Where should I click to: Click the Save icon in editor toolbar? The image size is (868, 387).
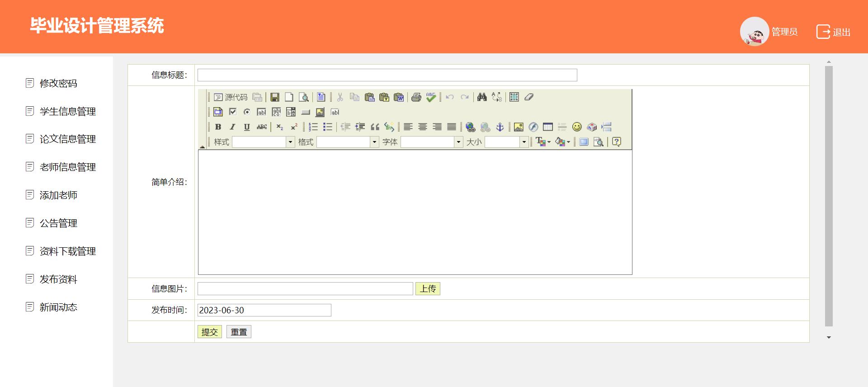[x=275, y=97]
